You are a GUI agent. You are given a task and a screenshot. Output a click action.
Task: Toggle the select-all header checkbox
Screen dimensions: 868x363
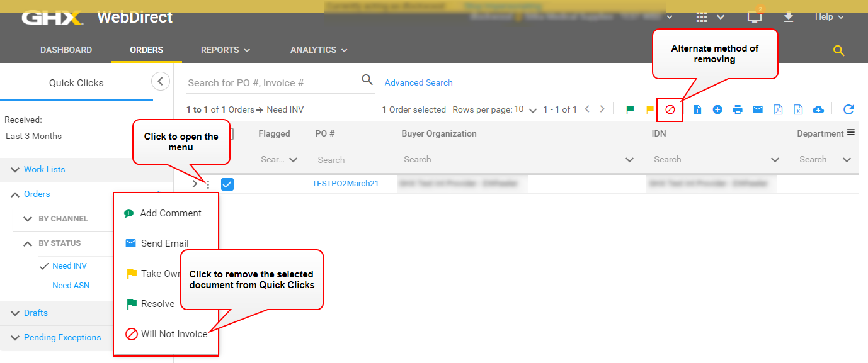(x=229, y=133)
